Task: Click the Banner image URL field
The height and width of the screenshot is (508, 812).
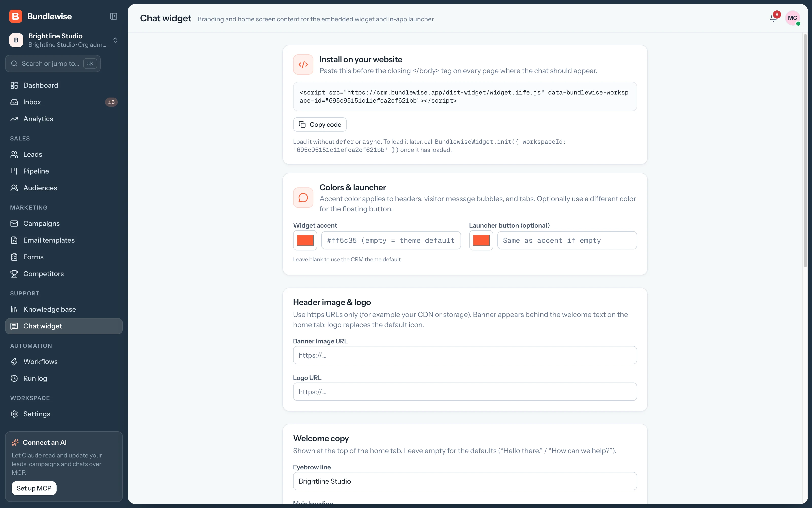Action: click(465, 355)
